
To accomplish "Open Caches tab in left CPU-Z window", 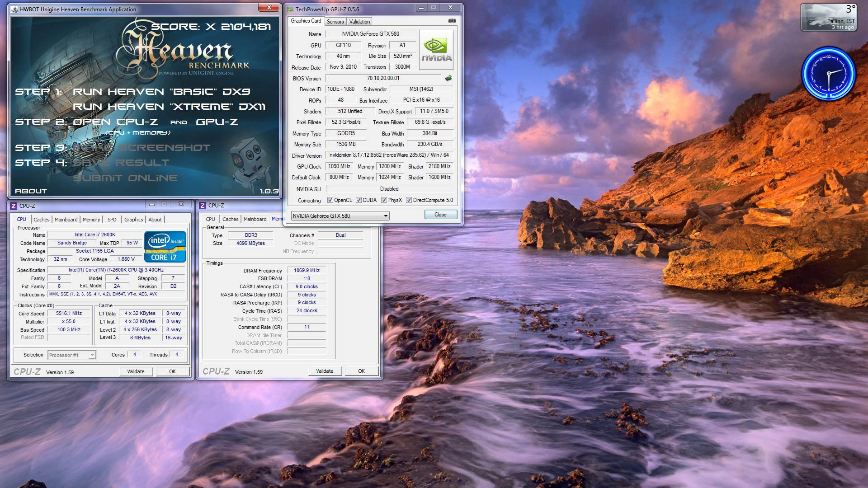I will (x=42, y=220).
